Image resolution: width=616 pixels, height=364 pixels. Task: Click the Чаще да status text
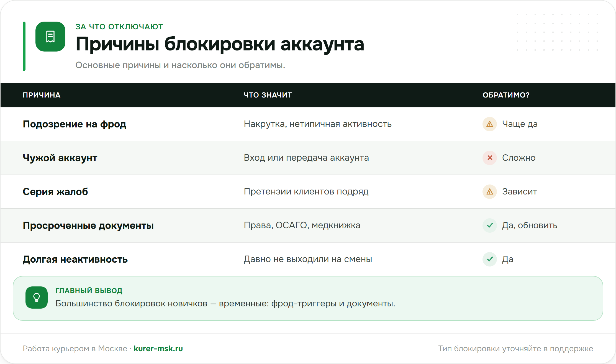coord(520,124)
